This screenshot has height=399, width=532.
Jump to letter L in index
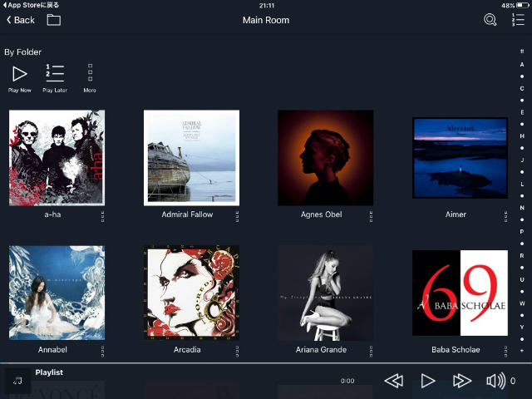[522, 184]
